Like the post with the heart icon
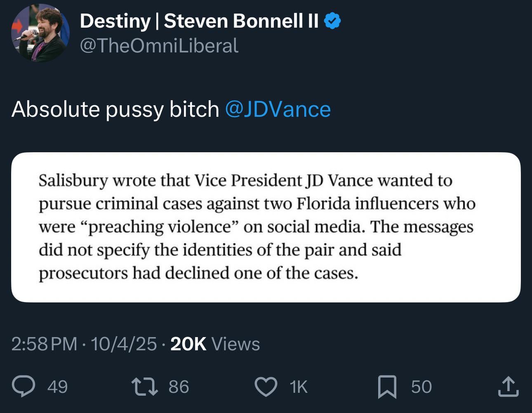The width and height of the screenshot is (532, 413). (266, 387)
